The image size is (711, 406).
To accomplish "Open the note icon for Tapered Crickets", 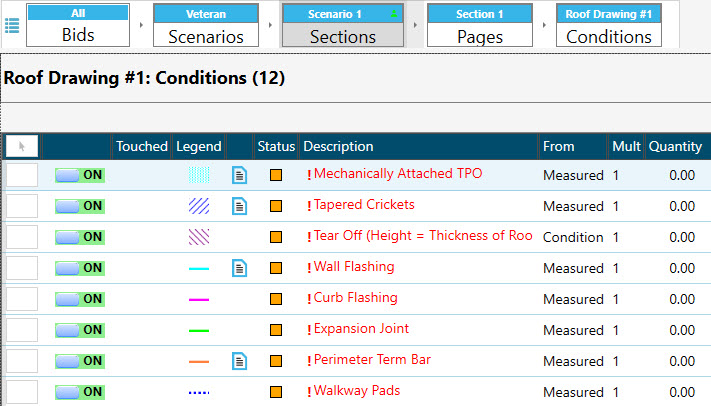I will (239, 206).
